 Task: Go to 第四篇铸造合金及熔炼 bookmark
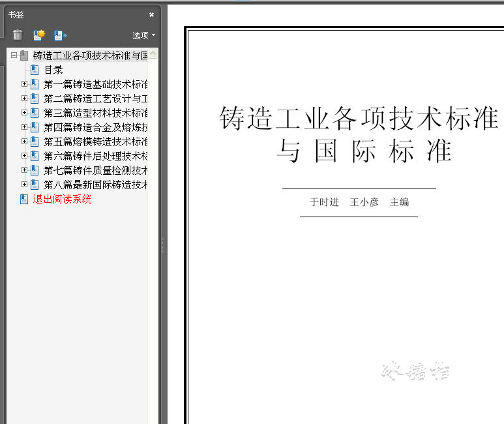pos(95,127)
